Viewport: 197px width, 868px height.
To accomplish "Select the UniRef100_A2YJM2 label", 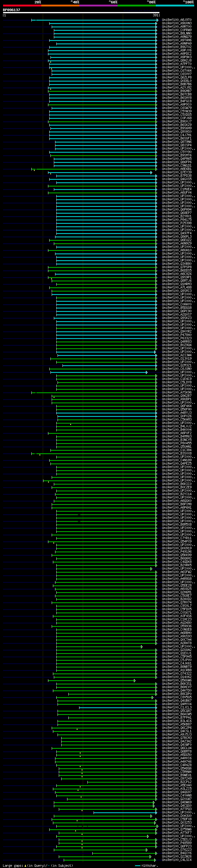I will pyautogui.click(x=176, y=88).
